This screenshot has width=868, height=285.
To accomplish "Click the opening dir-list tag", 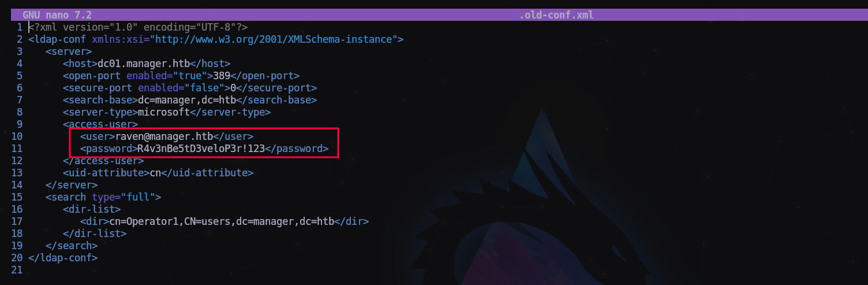I will [x=92, y=209].
